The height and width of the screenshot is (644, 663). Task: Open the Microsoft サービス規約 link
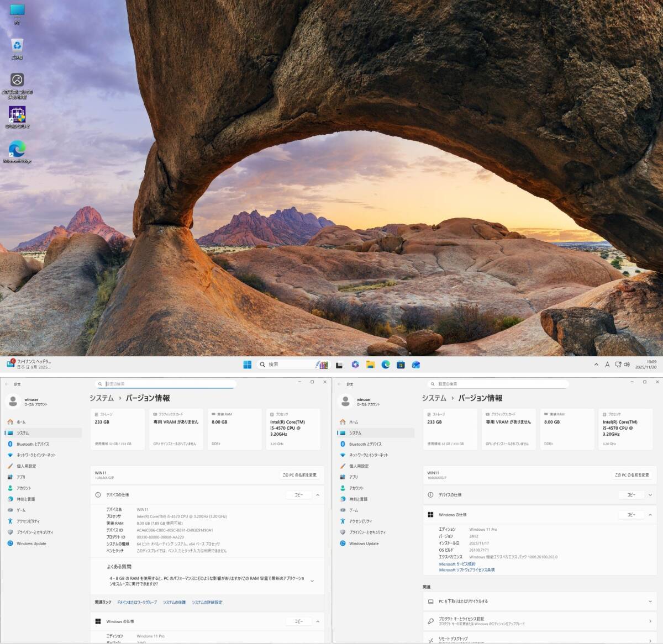pos(457,564)
